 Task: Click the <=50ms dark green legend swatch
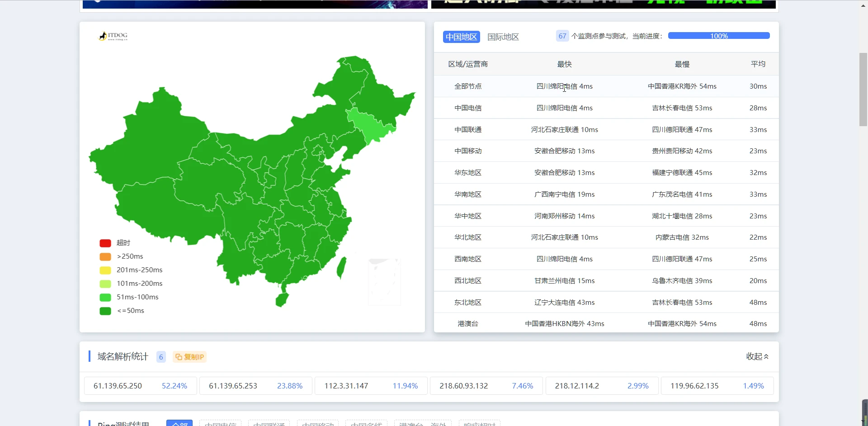pos(105,311)
